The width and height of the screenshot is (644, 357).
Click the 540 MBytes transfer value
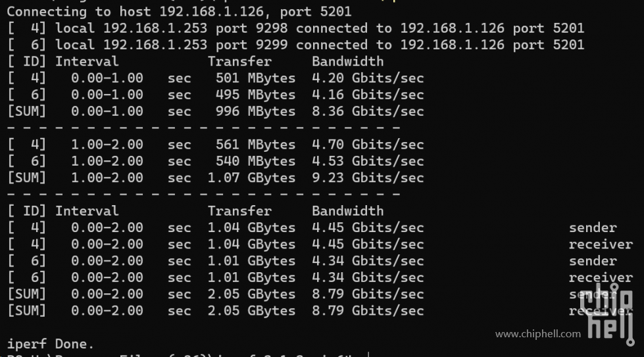(x=255, y=161)
